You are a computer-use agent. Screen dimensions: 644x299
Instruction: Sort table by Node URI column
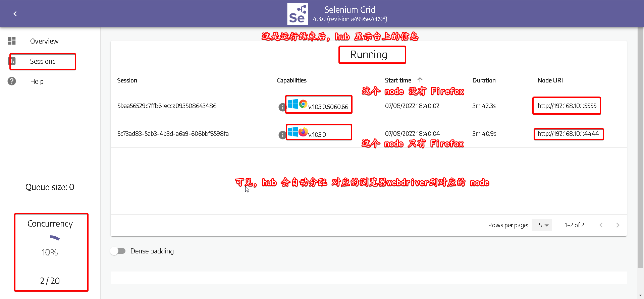coord(550,80)
